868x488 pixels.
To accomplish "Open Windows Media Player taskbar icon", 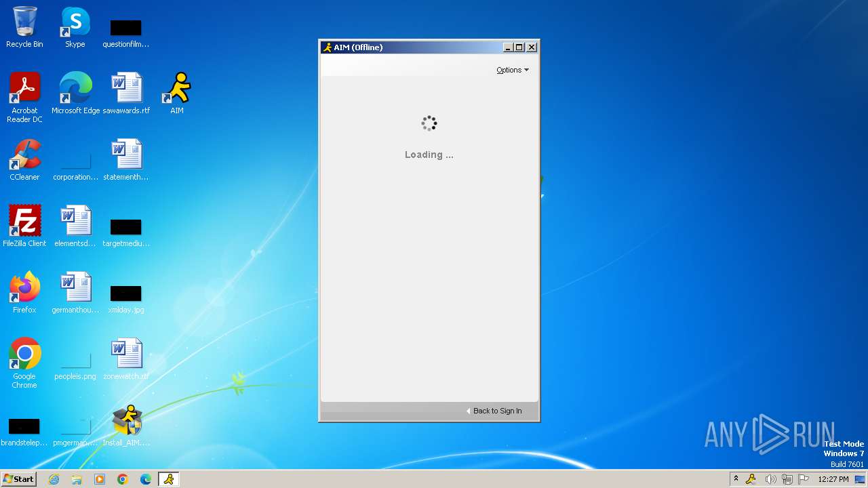I will pyautogui.click(x=100, y=479).
